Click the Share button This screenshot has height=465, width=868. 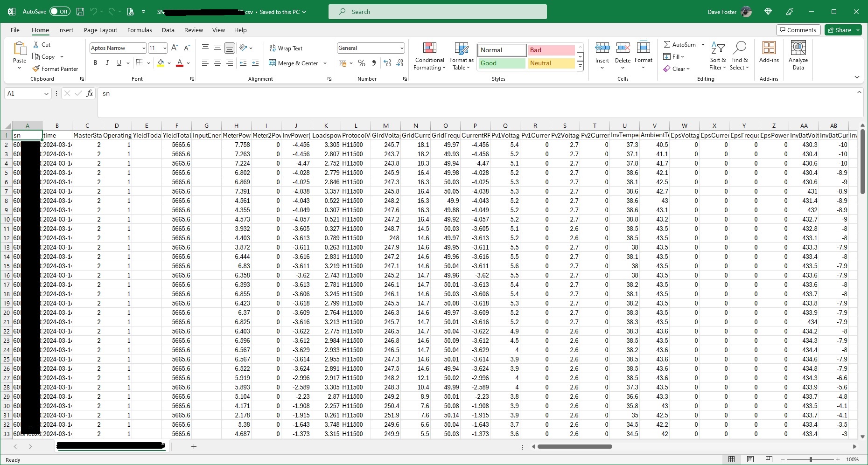pos(839,30)
